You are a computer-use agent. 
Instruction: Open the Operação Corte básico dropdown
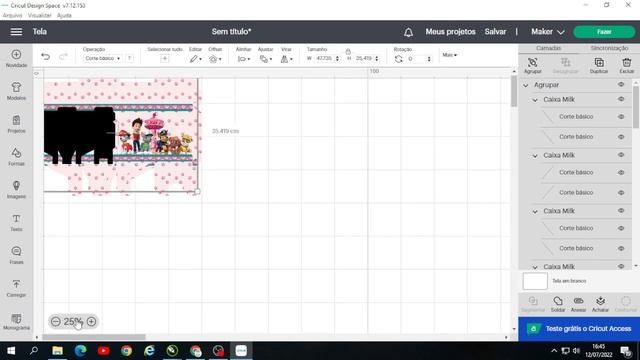click(102, 58)
